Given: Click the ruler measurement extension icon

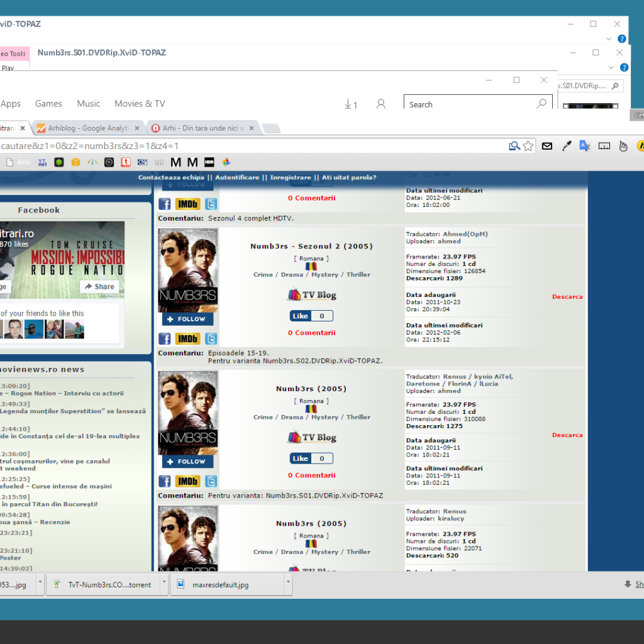Looking at the screenshot, I should coord(604,145).
